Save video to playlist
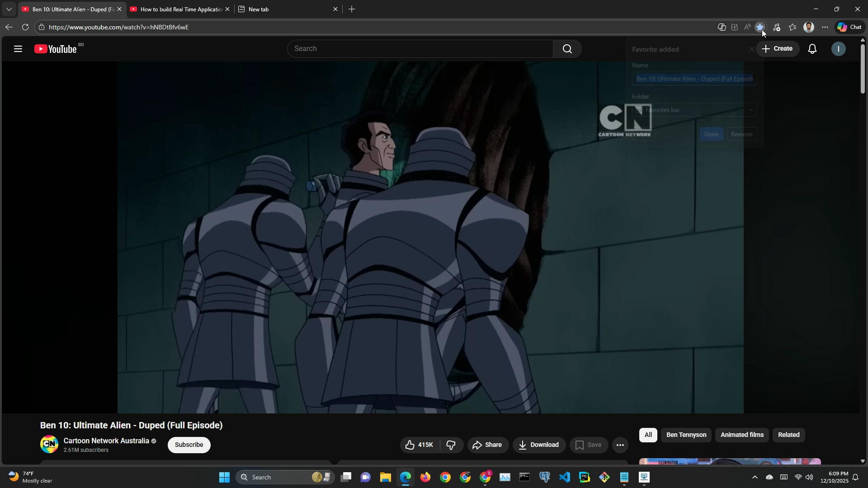The width and height of the screenshot is (868, 488). (588, 445)
